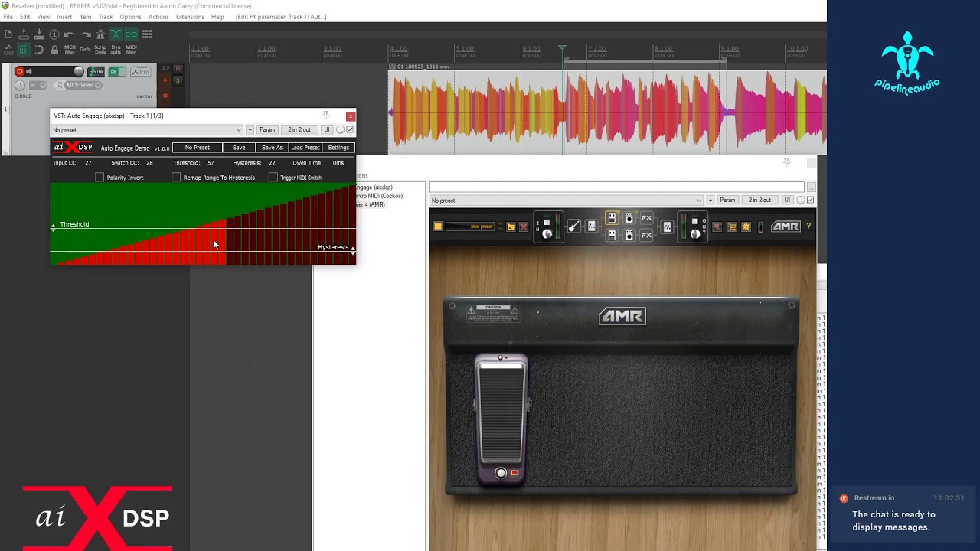Click the MCH Mer toolbar button

pyautogui.click(x=70, y=50)
